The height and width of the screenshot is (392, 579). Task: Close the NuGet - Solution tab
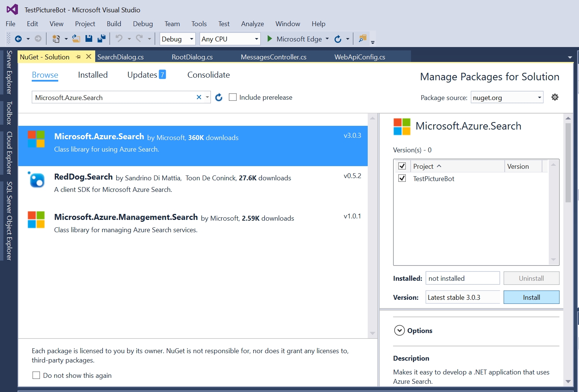click(x=88, y=57)
